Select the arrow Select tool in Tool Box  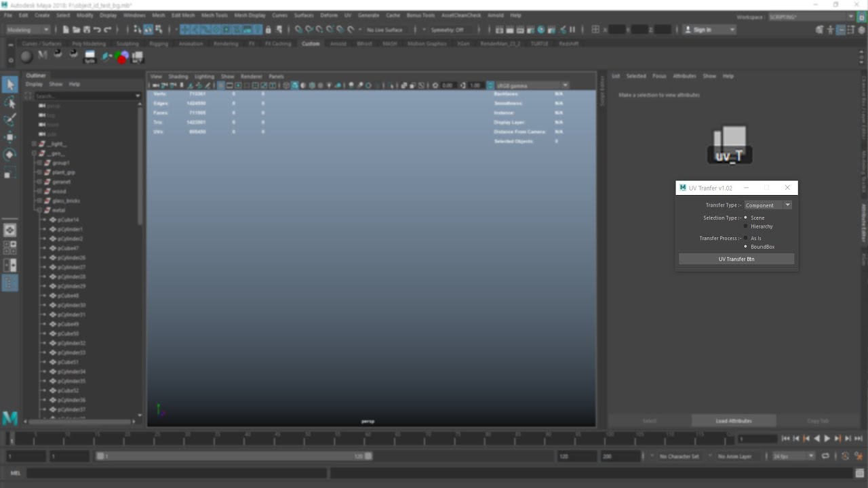[x=9, y=85]
